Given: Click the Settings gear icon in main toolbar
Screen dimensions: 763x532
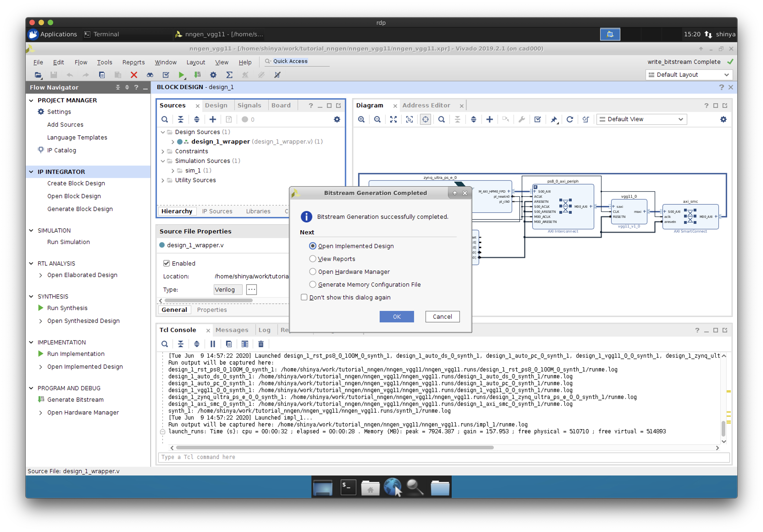Looking at the screenshot, I should (213, 75).
